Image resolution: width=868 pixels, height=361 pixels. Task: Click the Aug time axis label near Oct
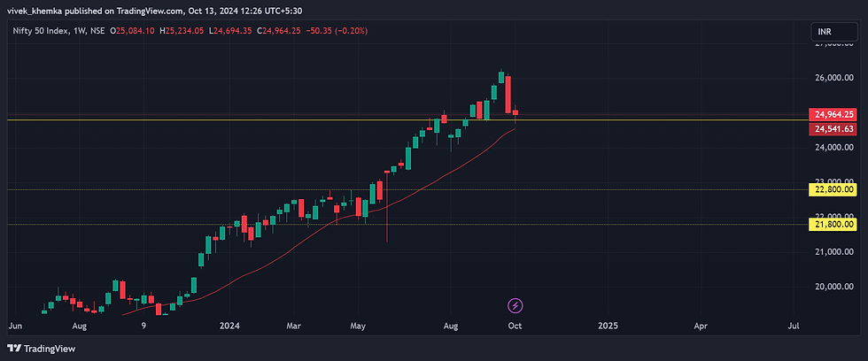pyautogui.click(x=452, y=326)
